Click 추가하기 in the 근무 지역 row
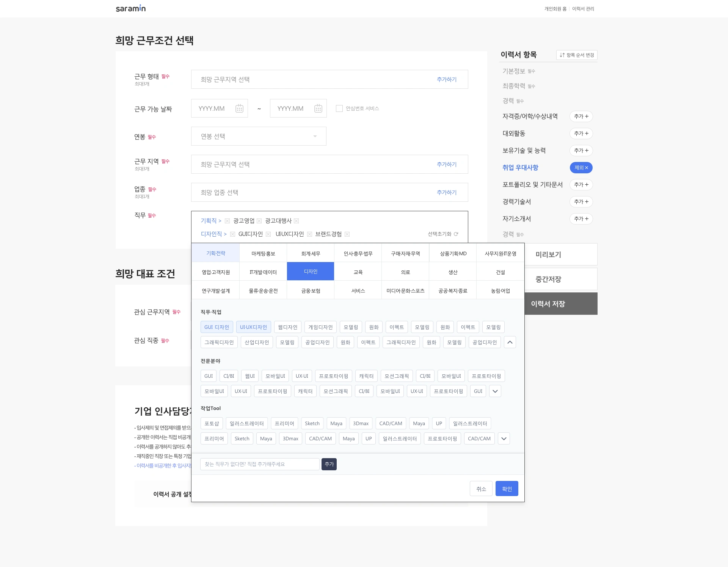 (x=447, y=164)
